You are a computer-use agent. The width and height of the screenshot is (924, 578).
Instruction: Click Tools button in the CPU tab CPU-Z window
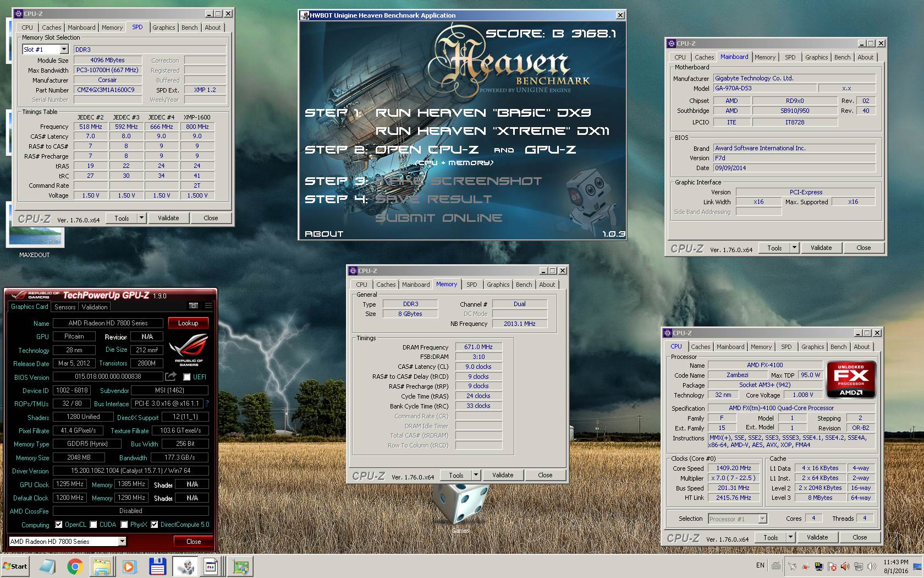pyautogui.click(x=771, y=537)
